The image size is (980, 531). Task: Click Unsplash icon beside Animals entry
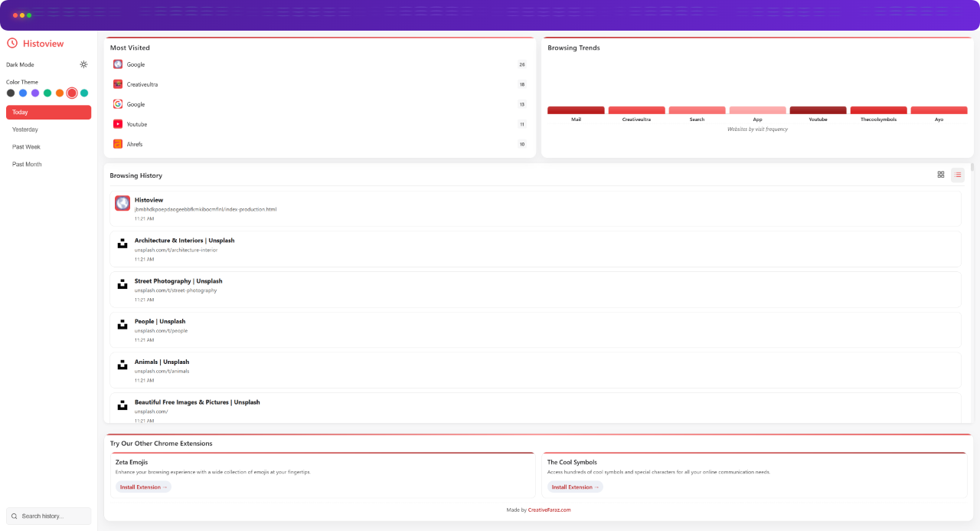pyautogui.click(x=122, y=365)
